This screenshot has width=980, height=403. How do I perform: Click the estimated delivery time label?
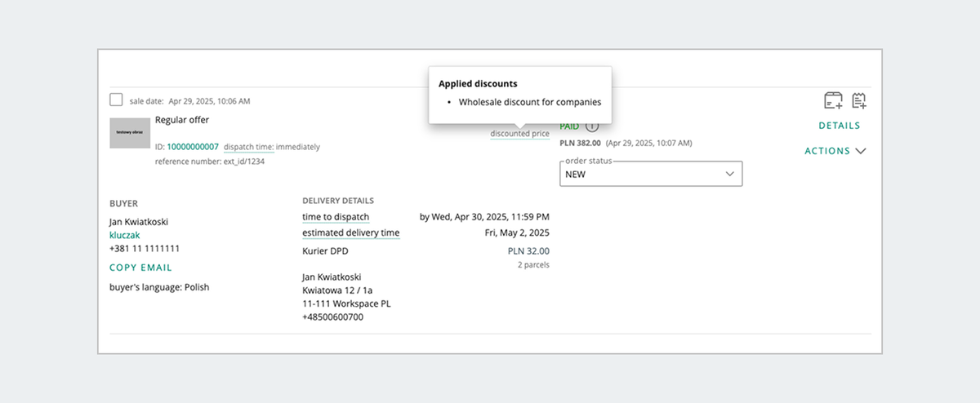pyautogui.click(x=351, y=233)
